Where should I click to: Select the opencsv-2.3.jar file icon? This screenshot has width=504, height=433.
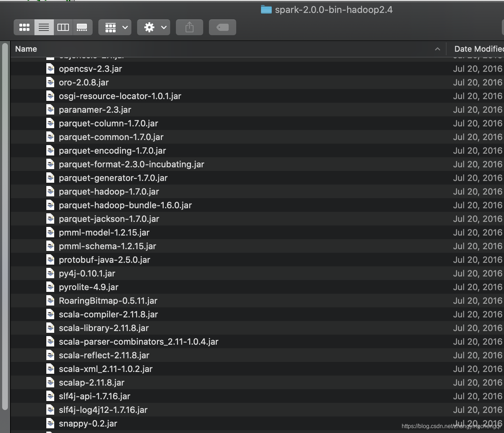coord(50,69)
